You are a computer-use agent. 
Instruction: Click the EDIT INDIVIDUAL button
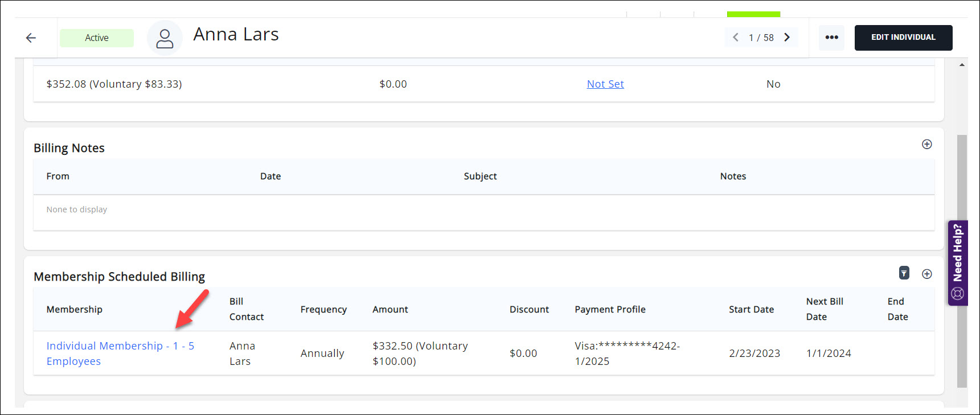click(903, 38)
